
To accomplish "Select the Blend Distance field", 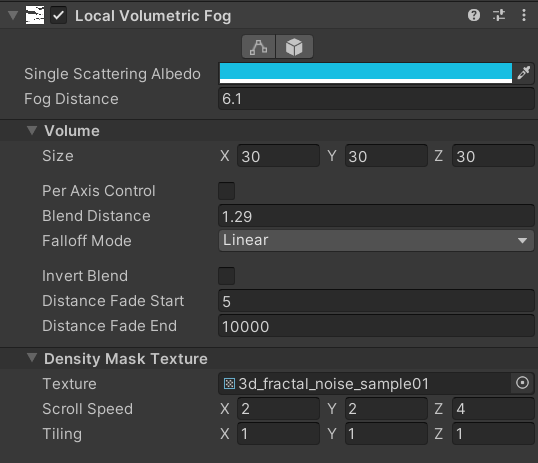I will pyautogui.click(x=376, y=216).
